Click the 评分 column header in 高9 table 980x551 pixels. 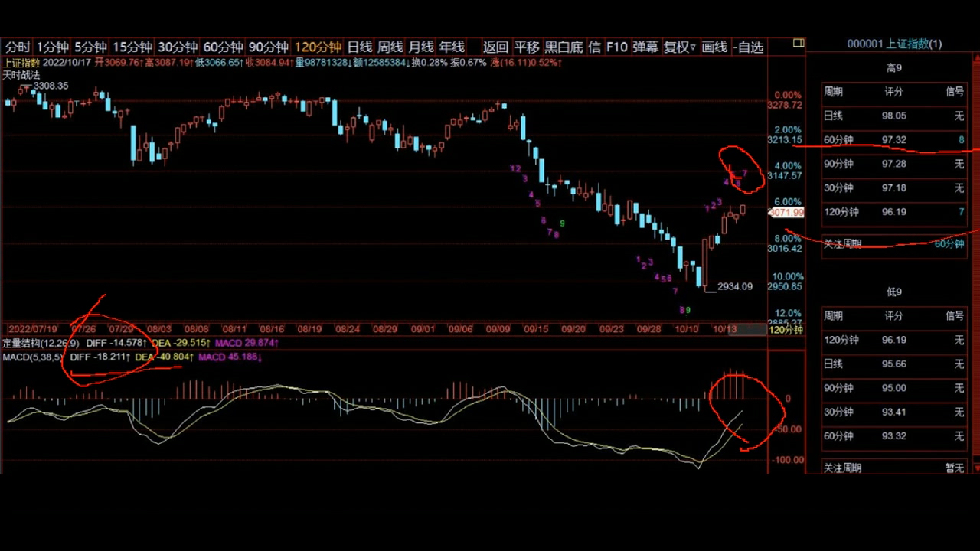(893, 92)
